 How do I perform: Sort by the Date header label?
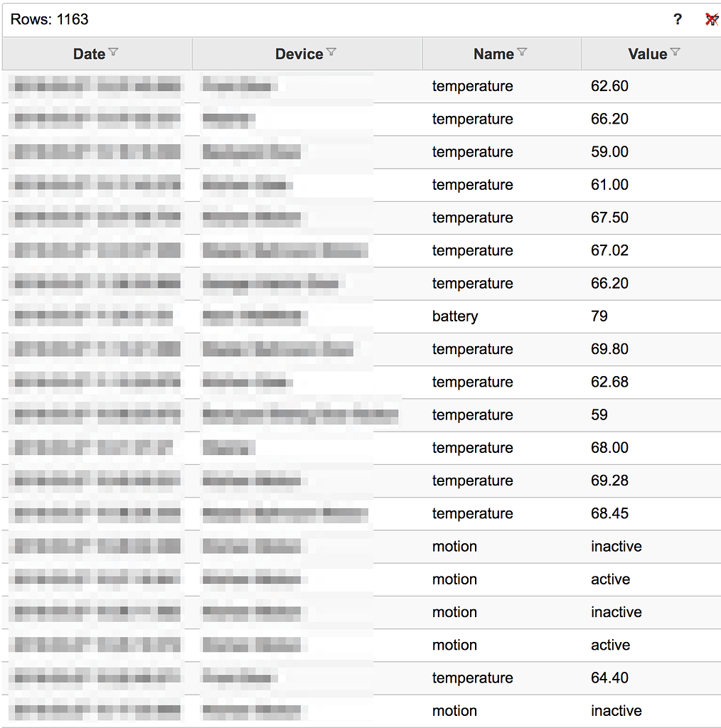(89, 54)
